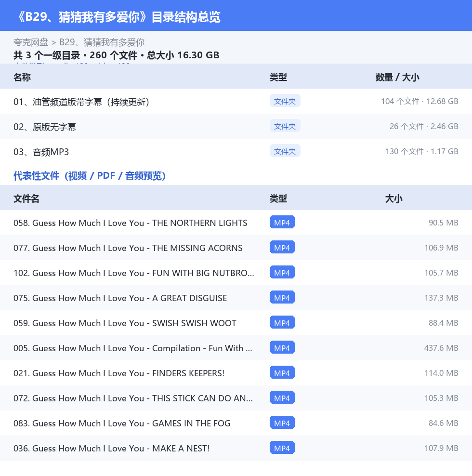
Task: Open file 083 GAMES IN THE FOG
Action: click(x=122, y=423)
